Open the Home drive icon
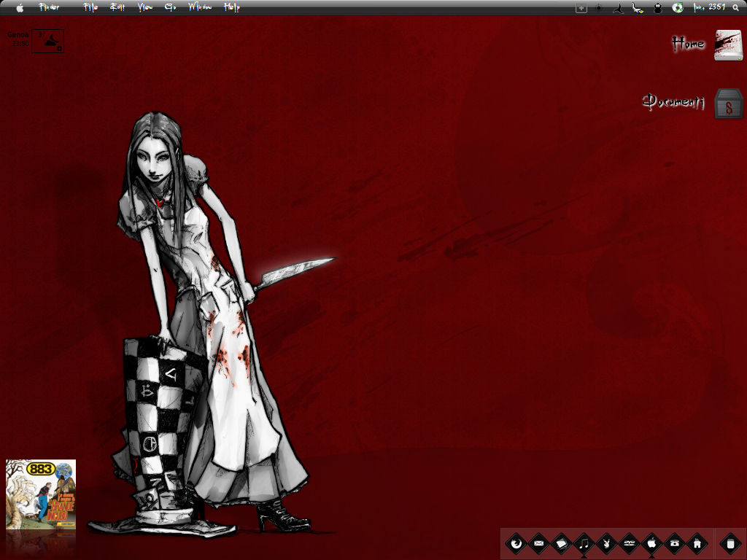The width and height of the screenshot is (747, 560). tap(729, 44)
